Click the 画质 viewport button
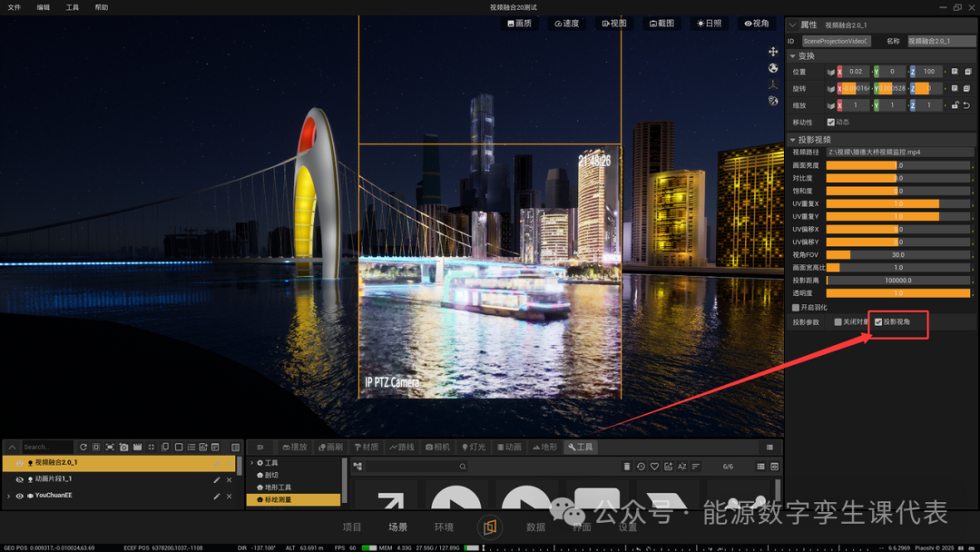This screenshot has width=980, height=552. click(519, 23)
